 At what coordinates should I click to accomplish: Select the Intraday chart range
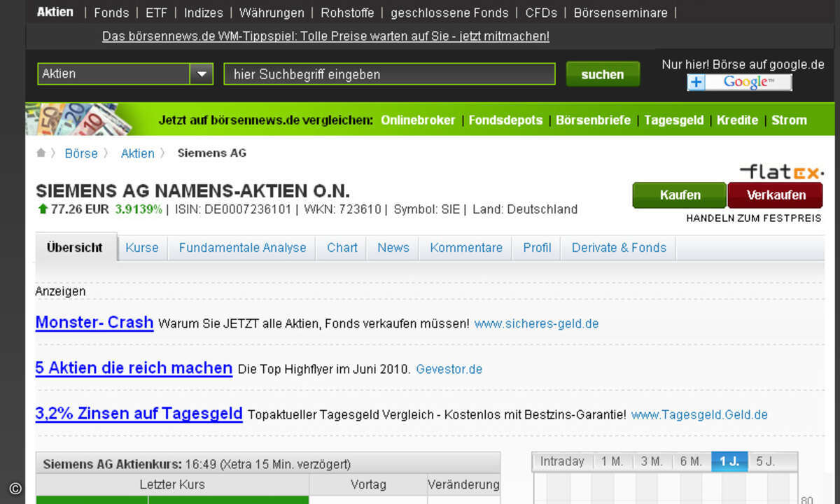coord(562,461)
